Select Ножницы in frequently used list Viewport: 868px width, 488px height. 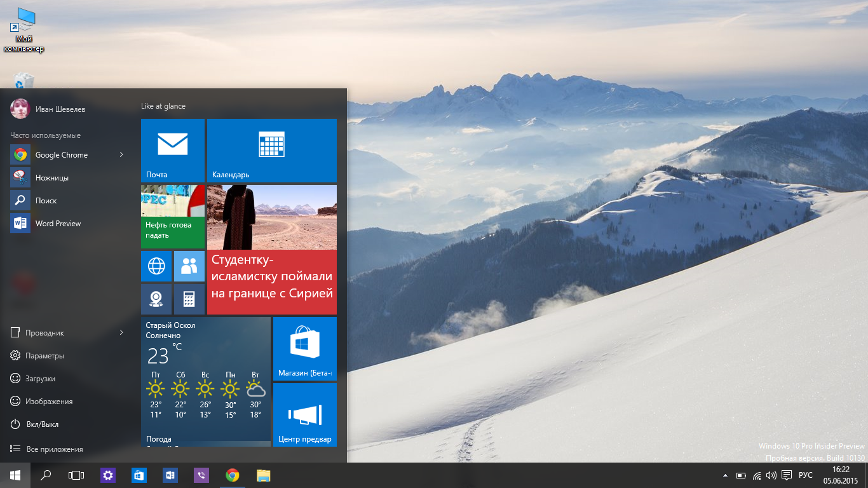(x=51, y=178)
